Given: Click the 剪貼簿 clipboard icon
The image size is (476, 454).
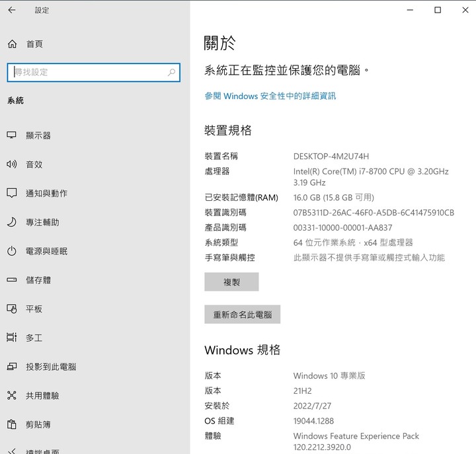Looking at the screenshot, I should (11, 424).
